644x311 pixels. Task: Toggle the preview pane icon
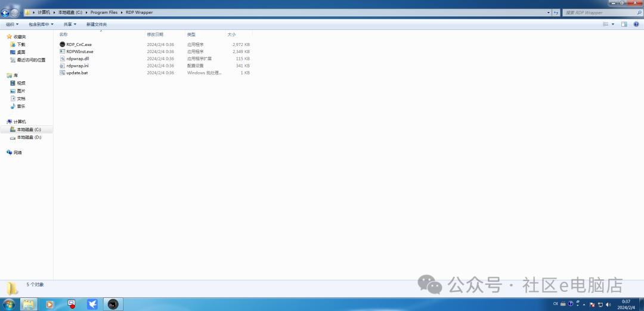(x=624, y=24)
